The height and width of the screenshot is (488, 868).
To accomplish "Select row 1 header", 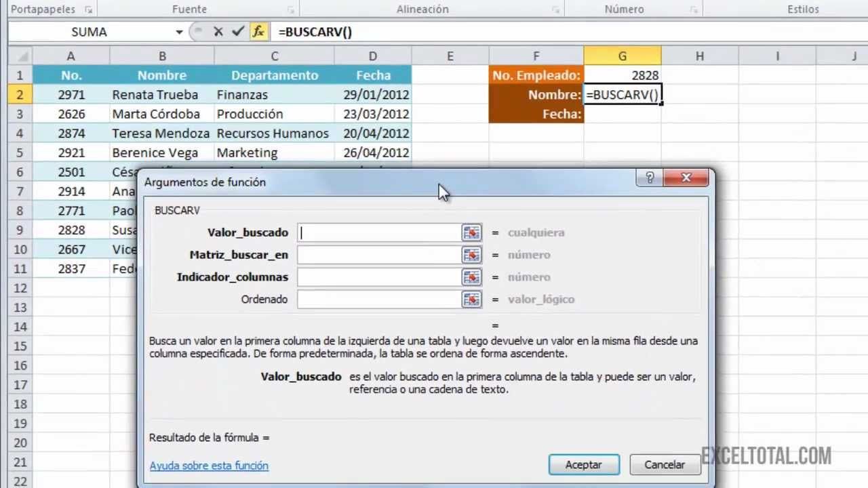I will tap(20, 75).
